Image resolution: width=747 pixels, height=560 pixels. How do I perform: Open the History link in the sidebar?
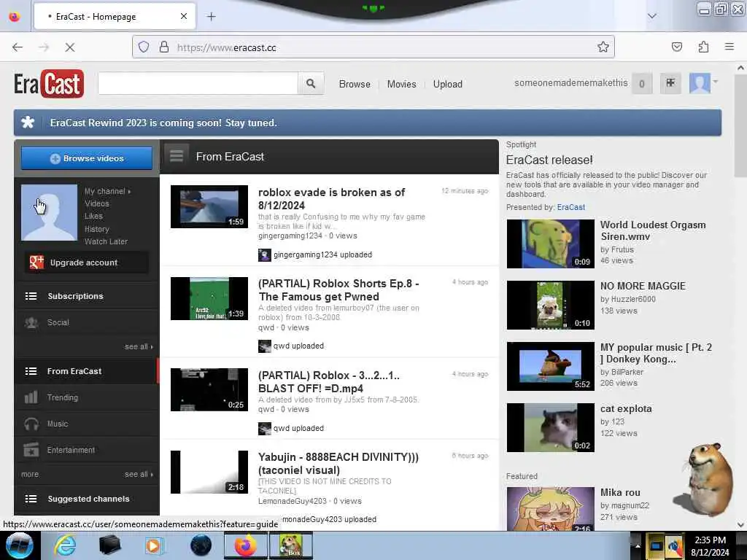click(x=97, y=229)
